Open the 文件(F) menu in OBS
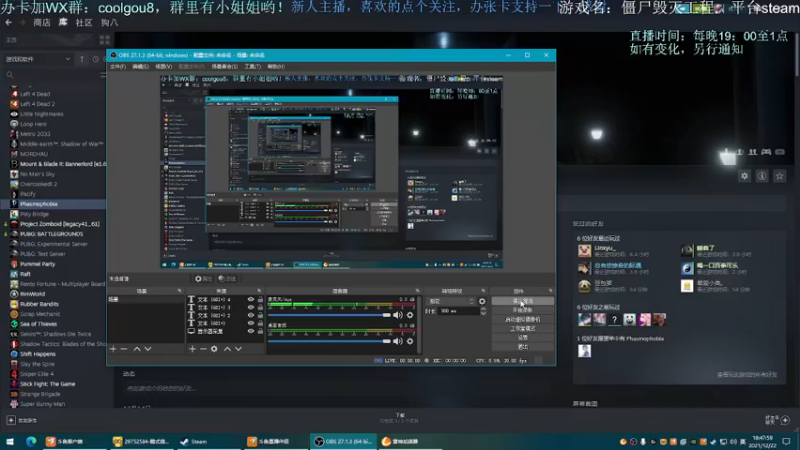This screenshot has height=450, width=800. (x=118, y=67)
